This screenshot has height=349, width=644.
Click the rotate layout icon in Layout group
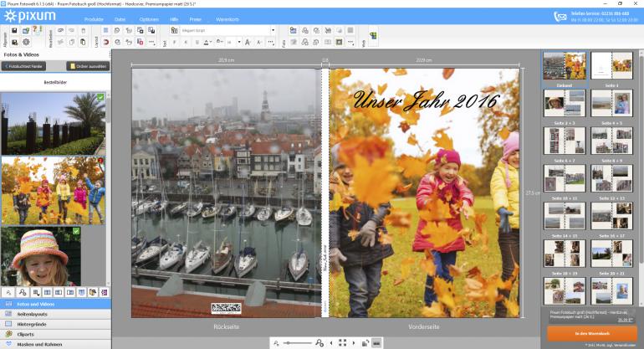[117, 30]
